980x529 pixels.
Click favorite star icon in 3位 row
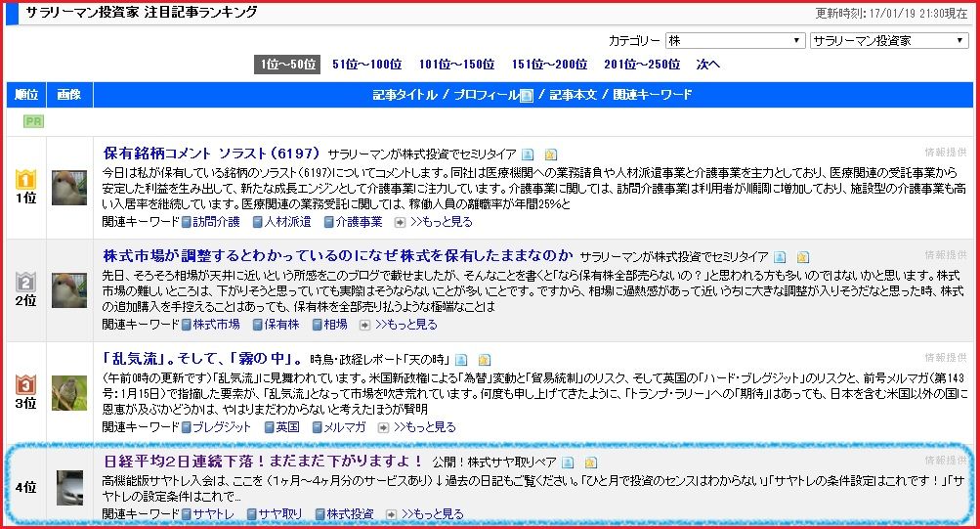click(484, 360)
